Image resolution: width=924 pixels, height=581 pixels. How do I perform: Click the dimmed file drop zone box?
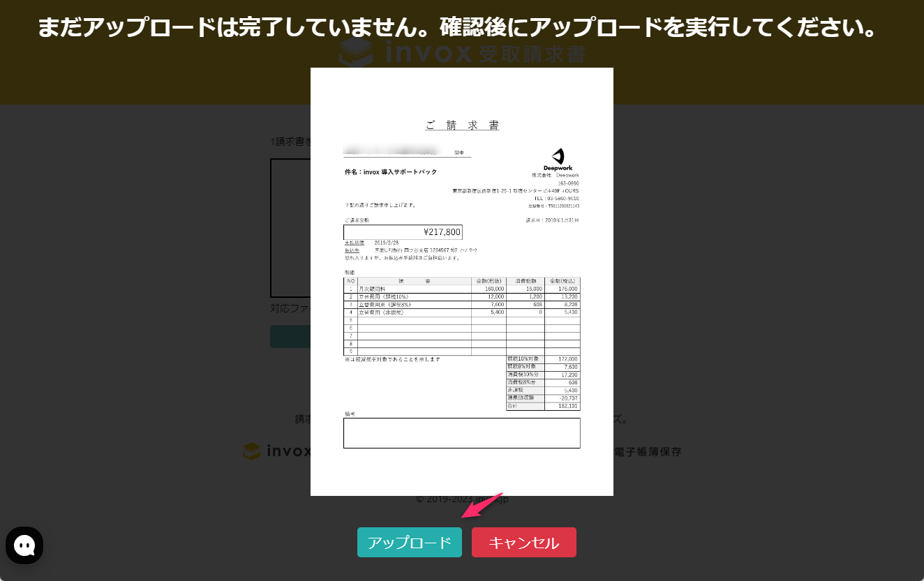(x=290, y=227)
